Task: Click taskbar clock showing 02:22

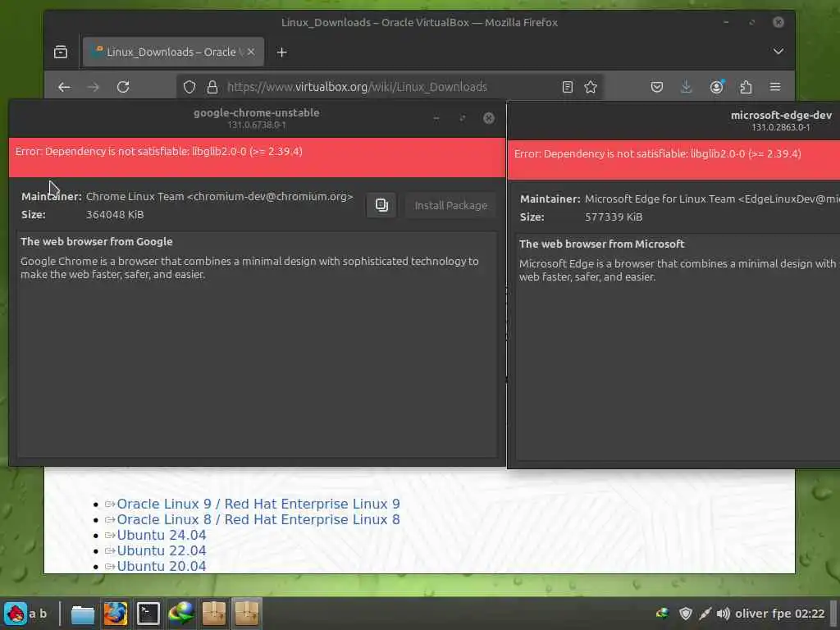Action: coord(810,614)
